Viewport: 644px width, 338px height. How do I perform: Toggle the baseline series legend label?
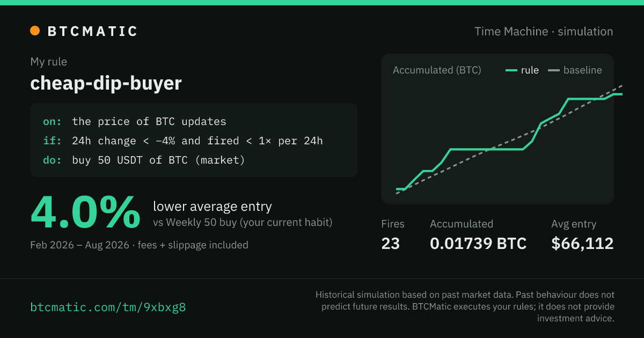click(582, 70)
